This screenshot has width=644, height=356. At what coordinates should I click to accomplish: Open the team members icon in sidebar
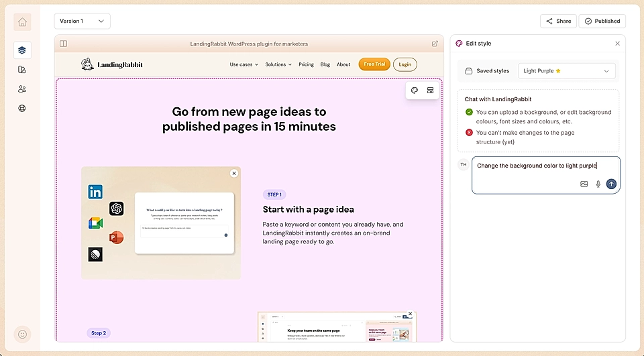pos(22,88)
